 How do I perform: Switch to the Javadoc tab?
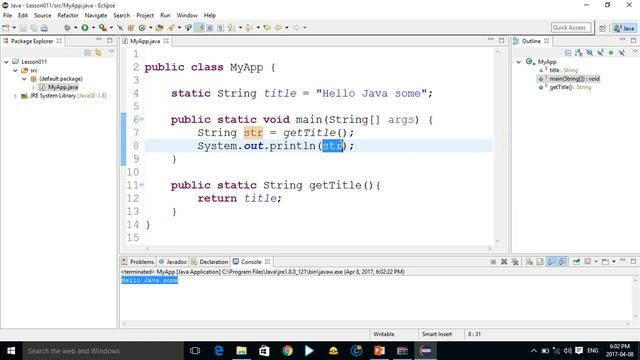pos(173,262)
